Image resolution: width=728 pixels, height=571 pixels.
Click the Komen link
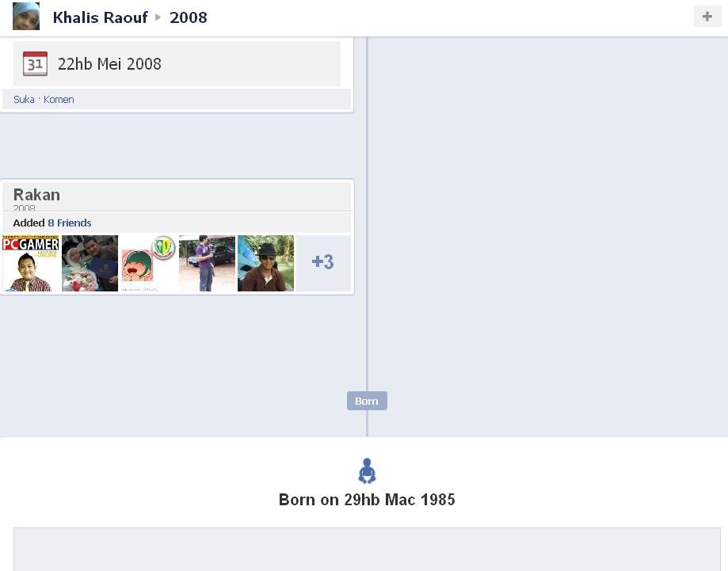click(x=59, y=99)
